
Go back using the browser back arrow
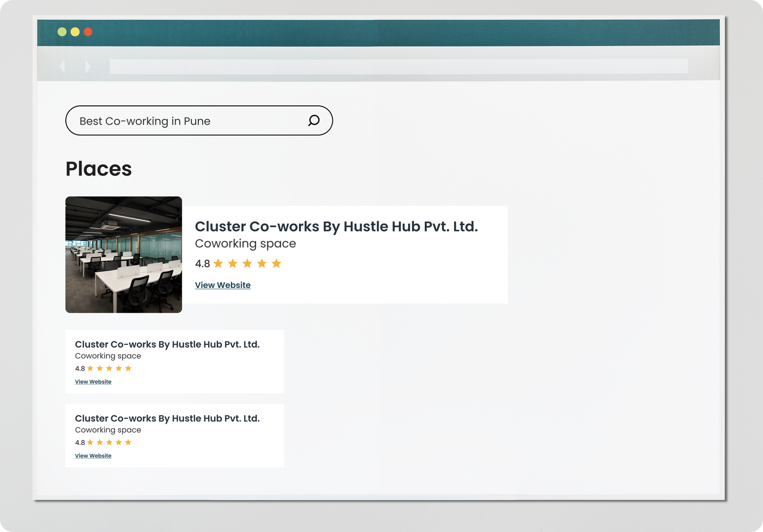[x=62, y=66]
